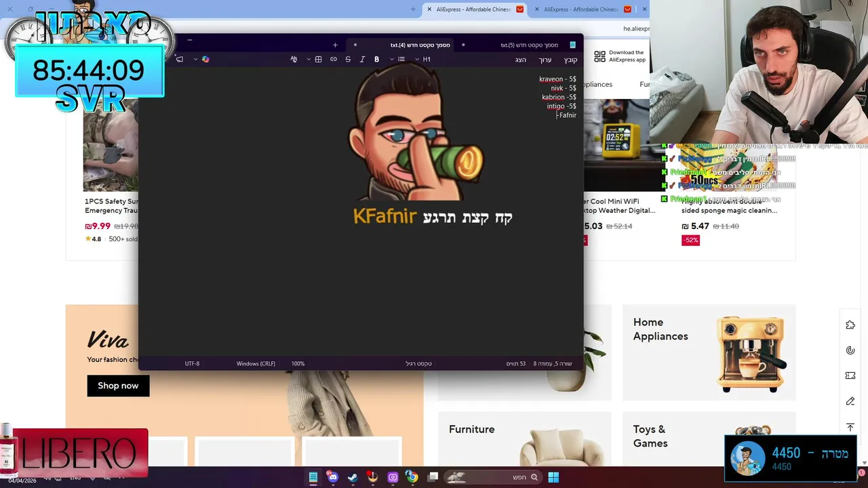
Task: Toggle strikethrough formatting in Notepad
Action: click(348, 60)
